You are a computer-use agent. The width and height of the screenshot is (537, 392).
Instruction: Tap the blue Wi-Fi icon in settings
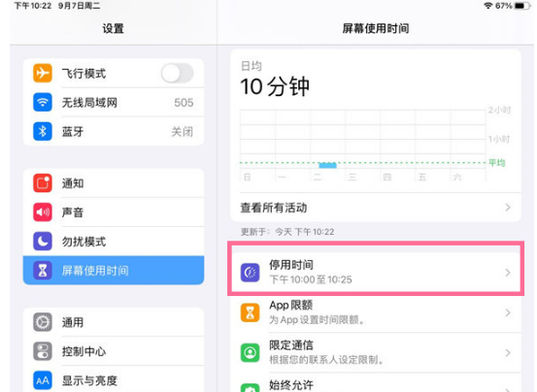[43, 102]
